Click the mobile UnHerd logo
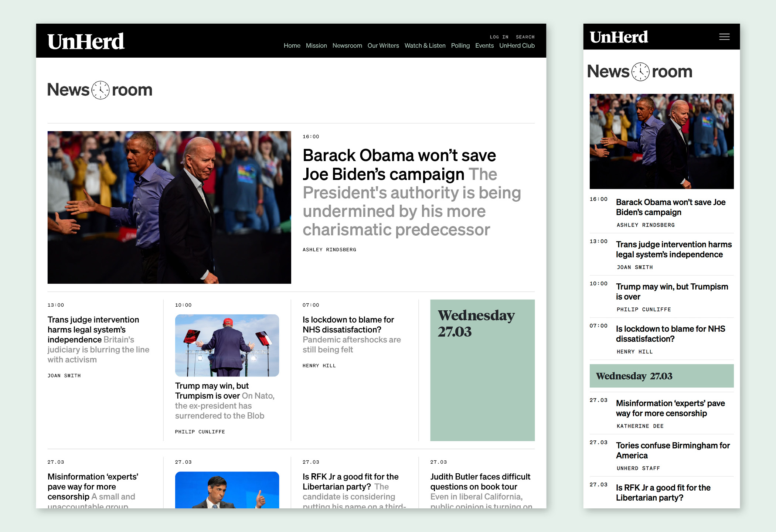Screen dimensions: 776x532 619,37
